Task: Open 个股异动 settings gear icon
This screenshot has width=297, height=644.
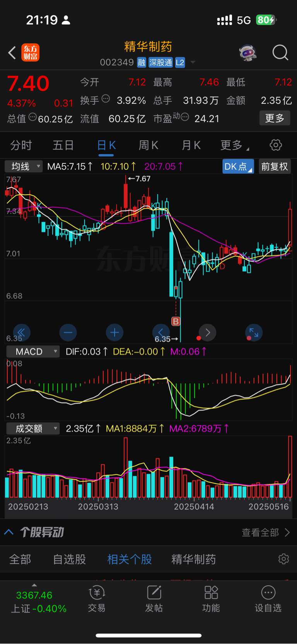Action: click(x=283, y=559)
